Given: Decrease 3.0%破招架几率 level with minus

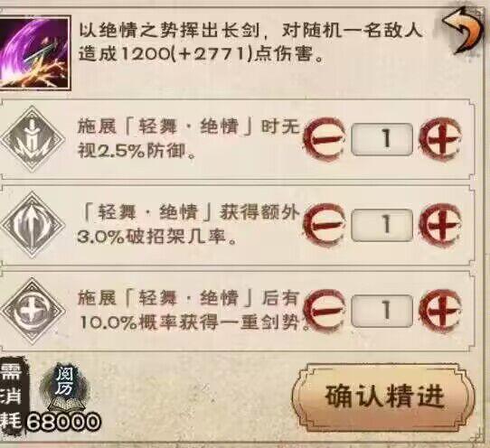Looking at the screenshot, I should [x=325, y=225].
